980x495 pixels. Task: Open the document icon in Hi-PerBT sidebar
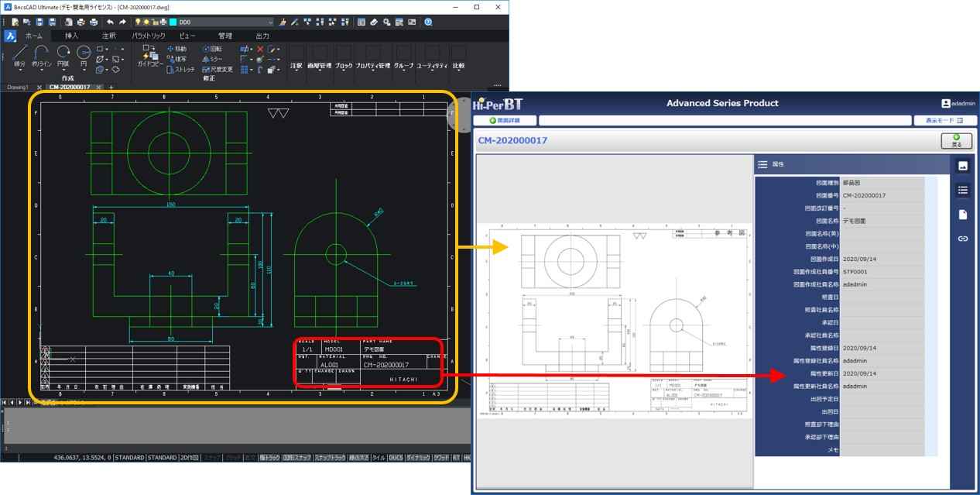pos(963,215)
